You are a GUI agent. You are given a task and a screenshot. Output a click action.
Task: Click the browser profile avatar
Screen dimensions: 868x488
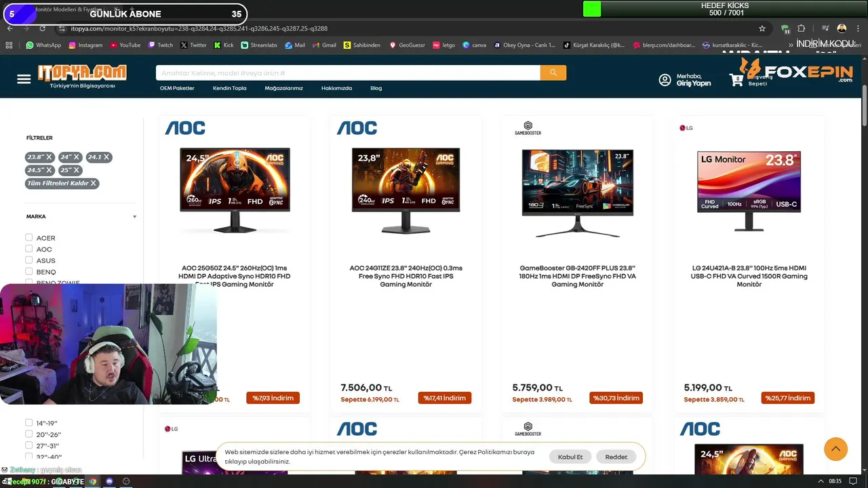pos(842,28)
